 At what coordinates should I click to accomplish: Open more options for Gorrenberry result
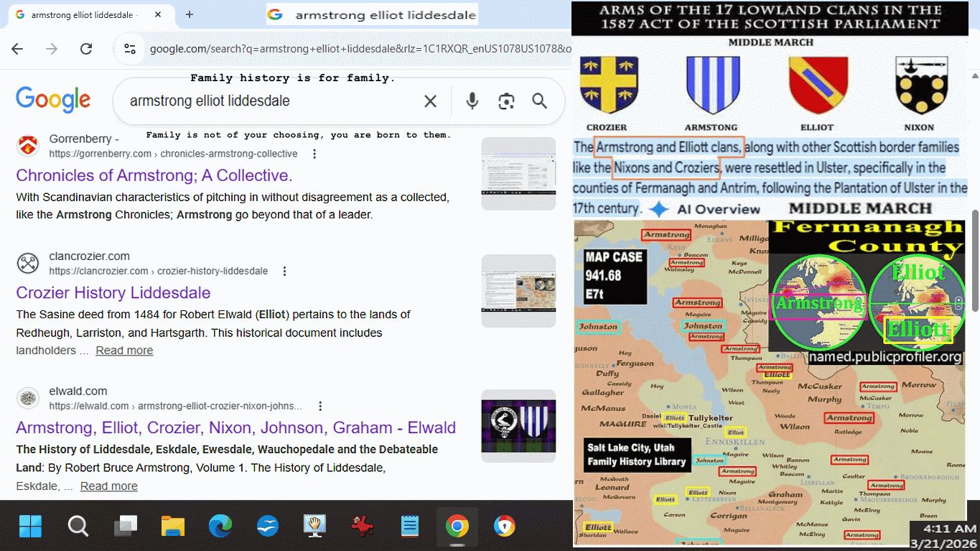coord(314,154)
